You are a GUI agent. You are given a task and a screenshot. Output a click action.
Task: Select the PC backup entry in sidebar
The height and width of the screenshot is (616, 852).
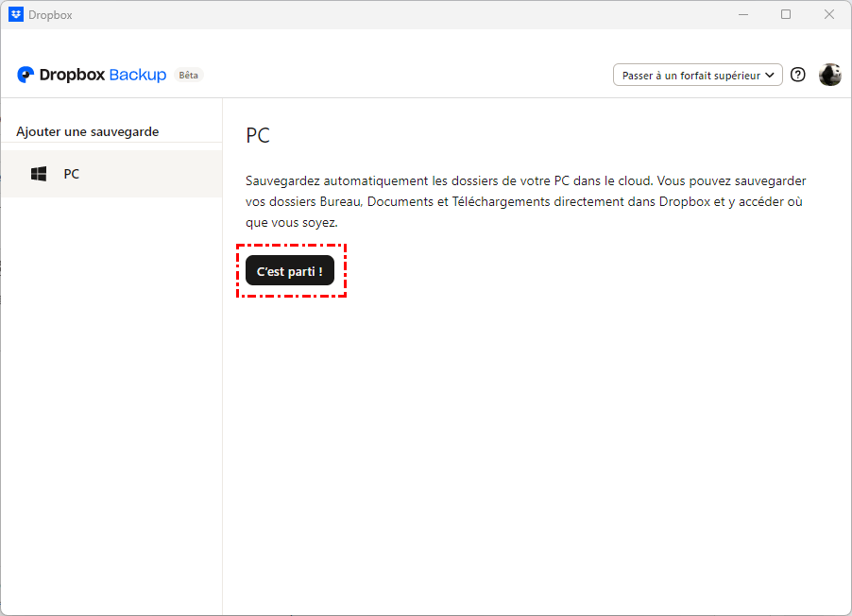click(x=111, y=174)
